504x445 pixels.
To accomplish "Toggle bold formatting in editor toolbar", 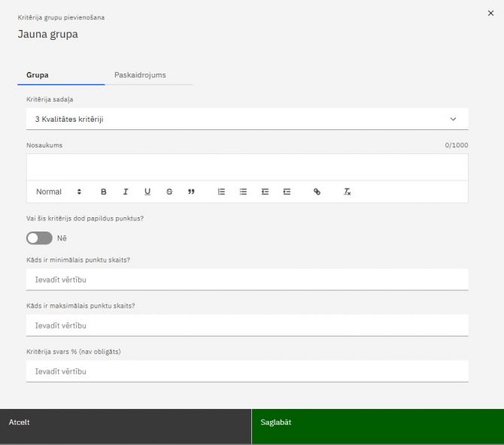I will tap(104, 192).
